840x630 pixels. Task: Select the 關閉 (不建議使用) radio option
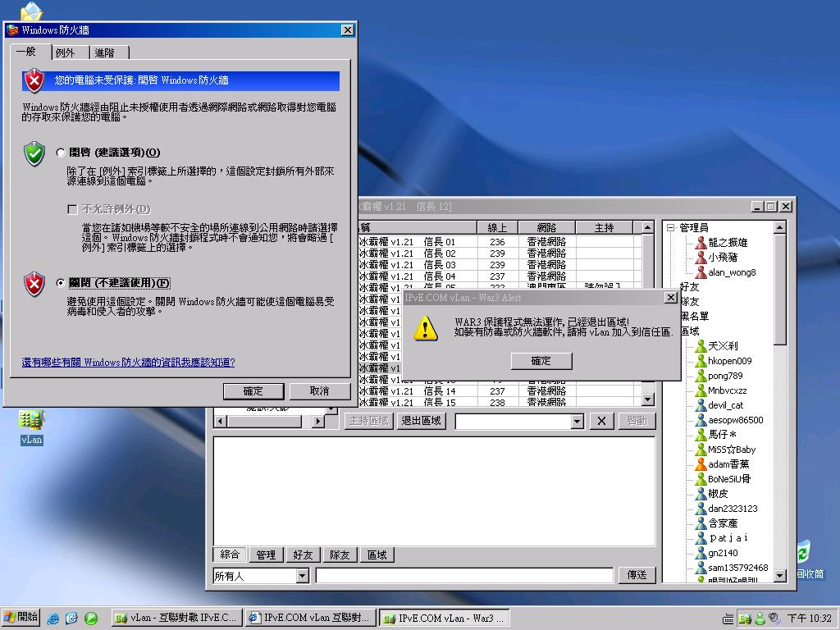(x=61, y=283)
